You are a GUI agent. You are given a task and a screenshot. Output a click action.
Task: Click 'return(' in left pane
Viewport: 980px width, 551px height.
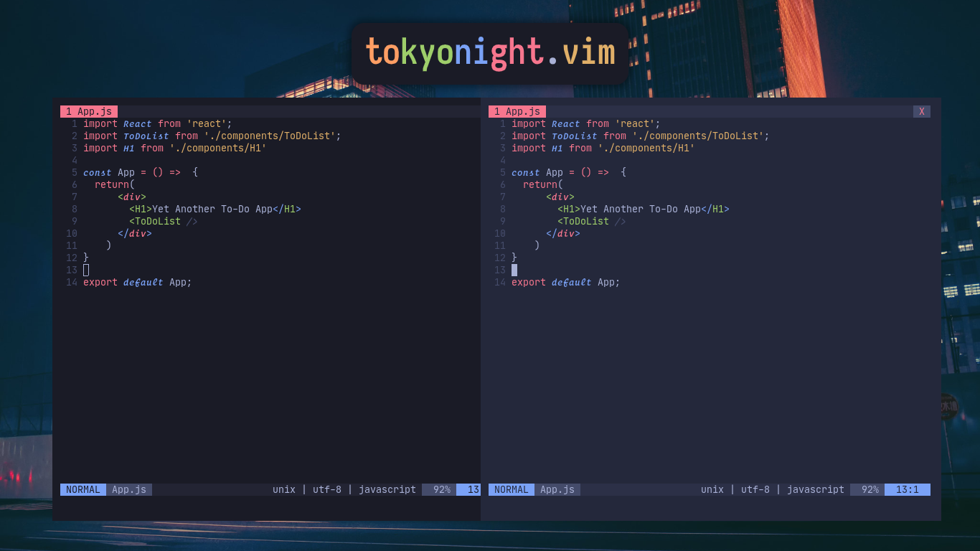[115, 184]
